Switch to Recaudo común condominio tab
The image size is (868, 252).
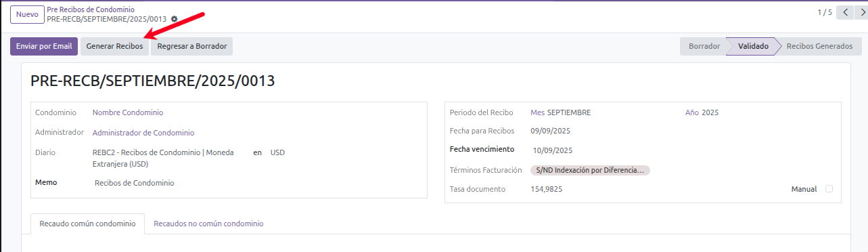(88, 224)
